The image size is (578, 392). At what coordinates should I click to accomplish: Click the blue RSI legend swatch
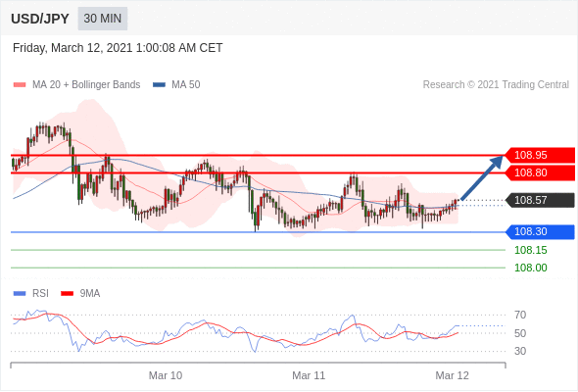click(20, 294)
